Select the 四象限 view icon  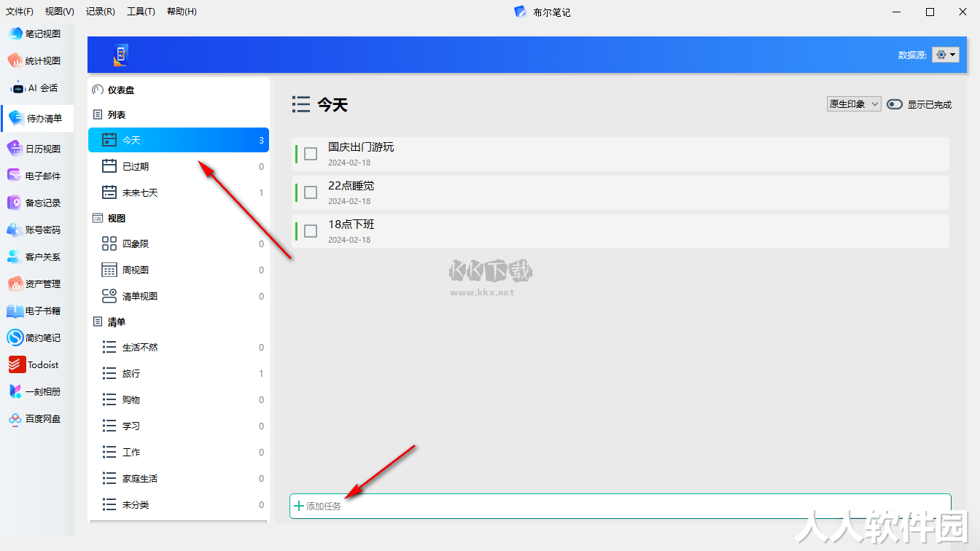109,243
